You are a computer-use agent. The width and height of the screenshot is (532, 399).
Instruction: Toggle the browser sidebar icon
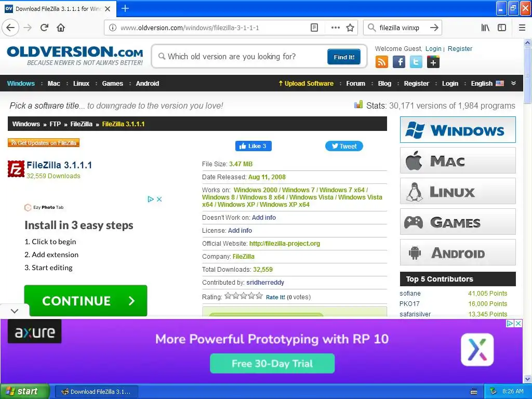tap(502, 28)
